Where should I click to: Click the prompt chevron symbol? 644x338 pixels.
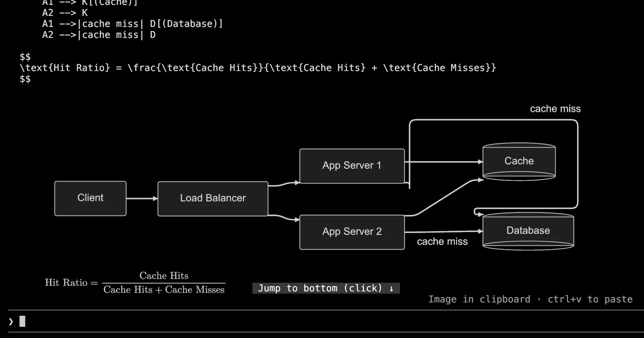click(11, 321)
